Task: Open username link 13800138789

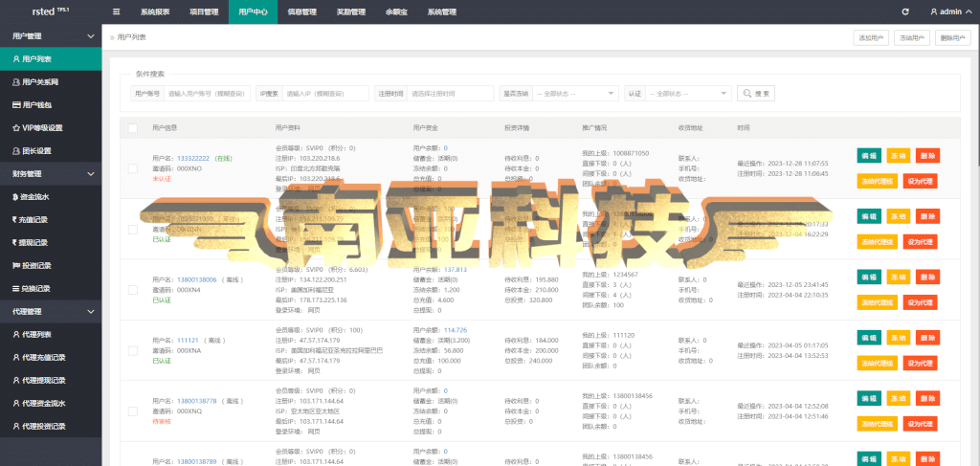Action: pyautogui.click(x=197, y=461)
